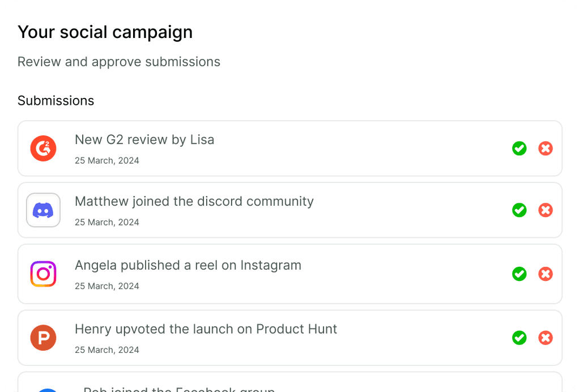580x392 pixels.
Task: Approve Henry's Product Hunt upvote
Action: pos(519,338)
